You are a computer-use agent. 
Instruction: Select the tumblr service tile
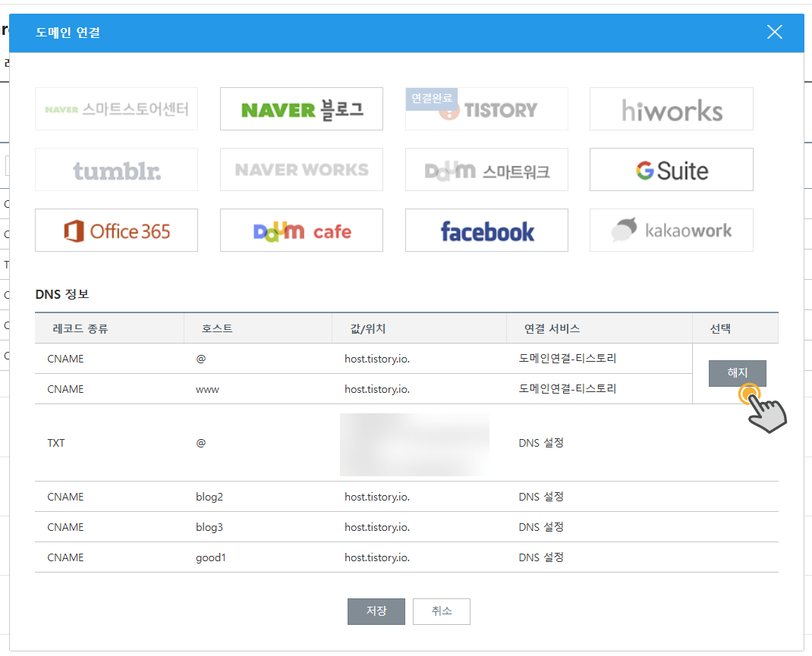(117, 170)
